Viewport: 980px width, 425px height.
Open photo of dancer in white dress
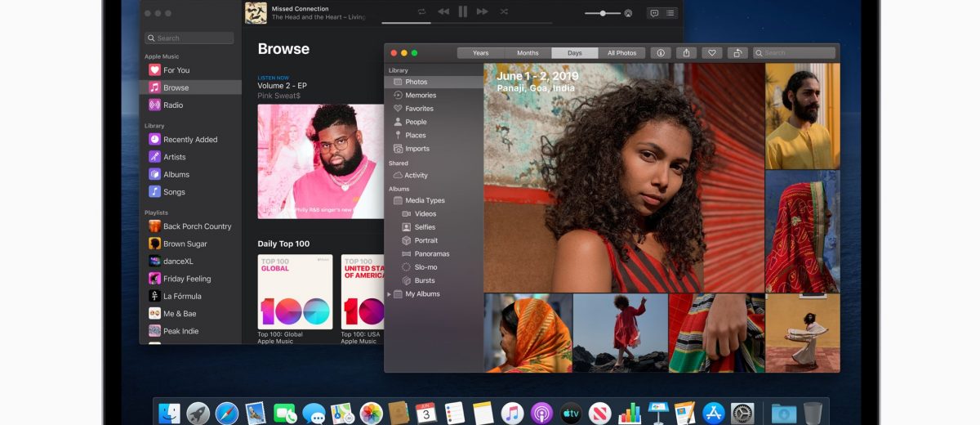[803, 333]
